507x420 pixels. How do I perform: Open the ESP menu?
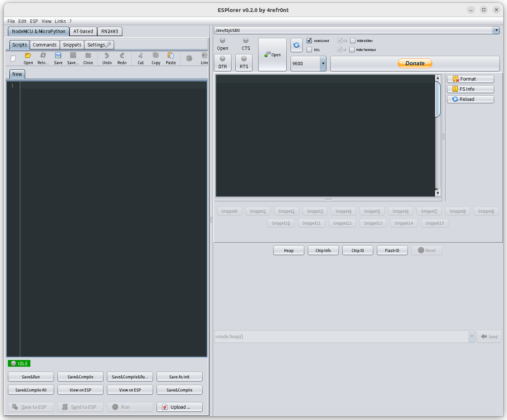coord(34,21)
